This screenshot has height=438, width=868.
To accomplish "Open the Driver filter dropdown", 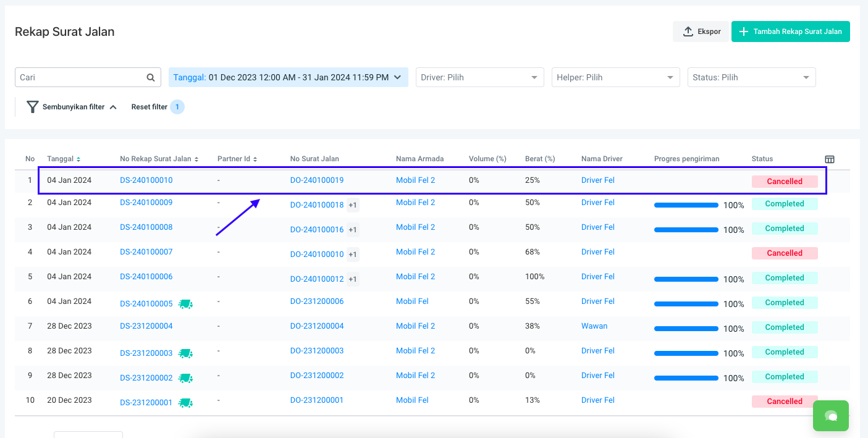I will click(x=479, y=77).
